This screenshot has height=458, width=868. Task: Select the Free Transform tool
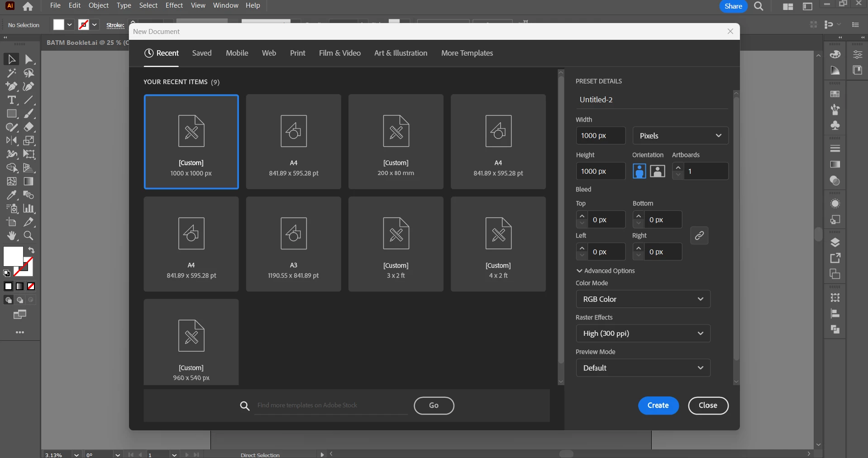click(x=29, y=154)
